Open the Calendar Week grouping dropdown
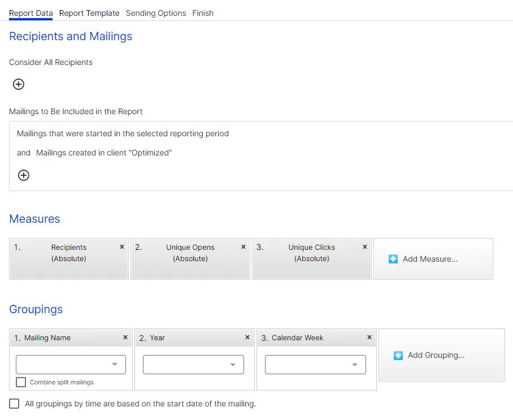Image resolution: width=513 pixels, height=420 pixels. coord(315,365)
